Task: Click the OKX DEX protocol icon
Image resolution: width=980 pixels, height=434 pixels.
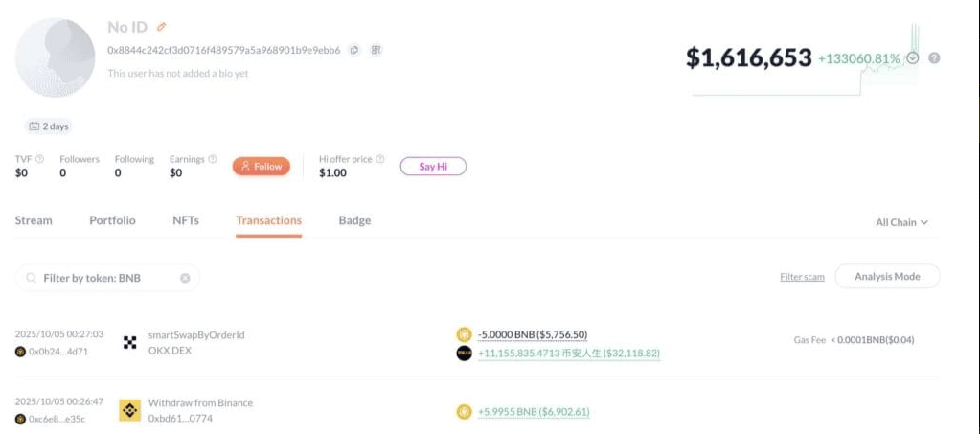Action: click(130, 342)
